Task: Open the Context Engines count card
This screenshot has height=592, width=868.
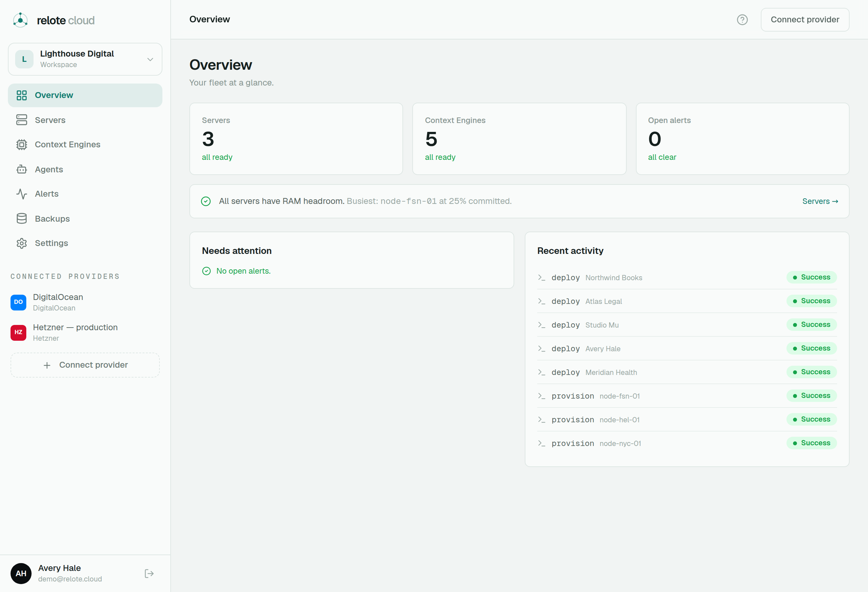Action: pos(519,139)
